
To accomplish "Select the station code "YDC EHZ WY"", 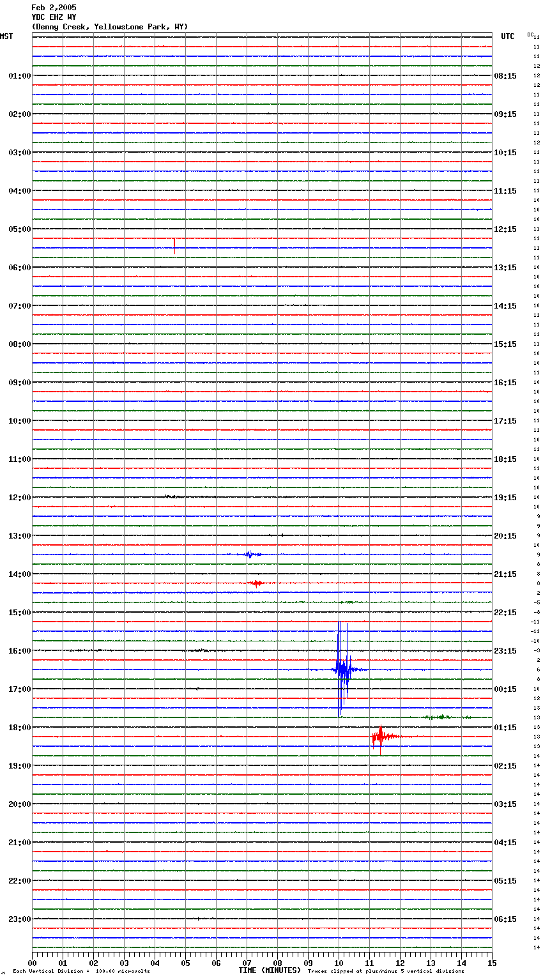I will click(x=54, y=17).
